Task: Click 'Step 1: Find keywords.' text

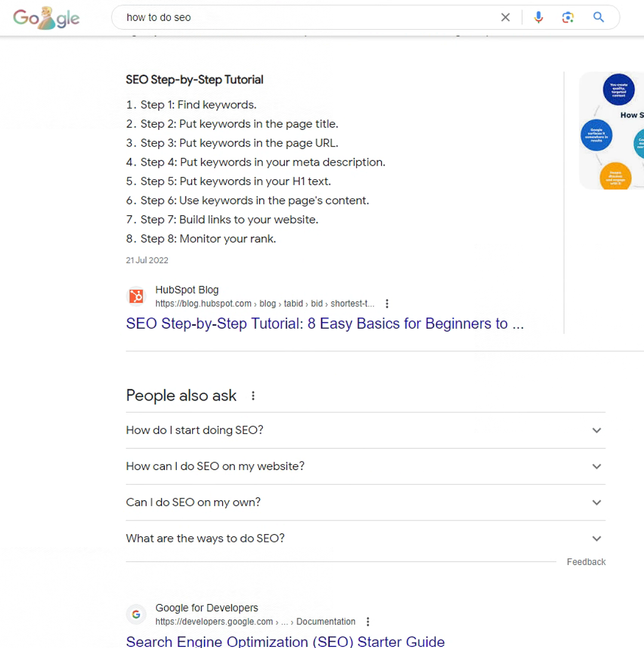Action: (198, 105)
